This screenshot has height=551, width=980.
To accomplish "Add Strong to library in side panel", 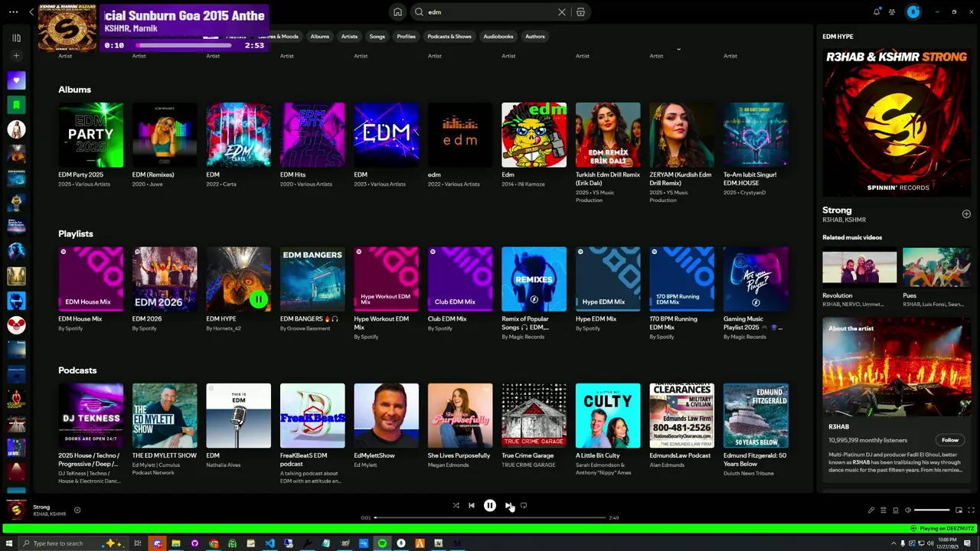I will click(966, 214).
